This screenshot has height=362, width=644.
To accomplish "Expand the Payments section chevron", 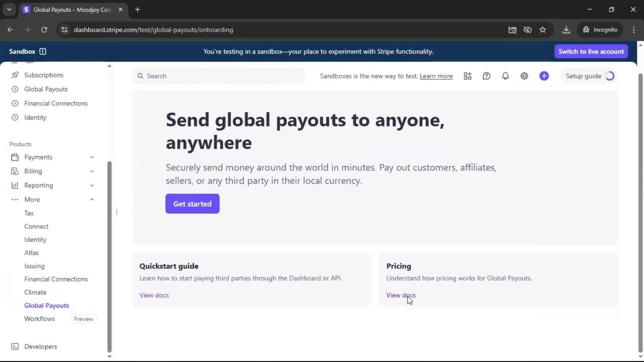I will click(x=92, y=157).
